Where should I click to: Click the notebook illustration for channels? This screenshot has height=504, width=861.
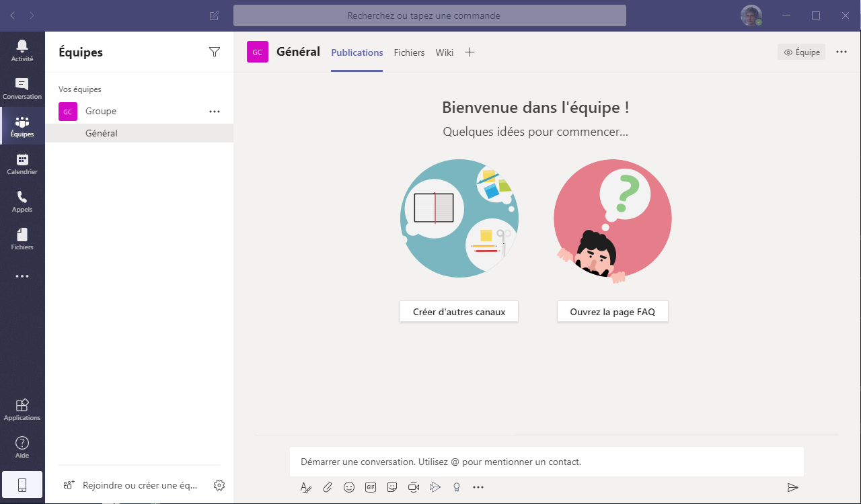(x=459, y=218)
